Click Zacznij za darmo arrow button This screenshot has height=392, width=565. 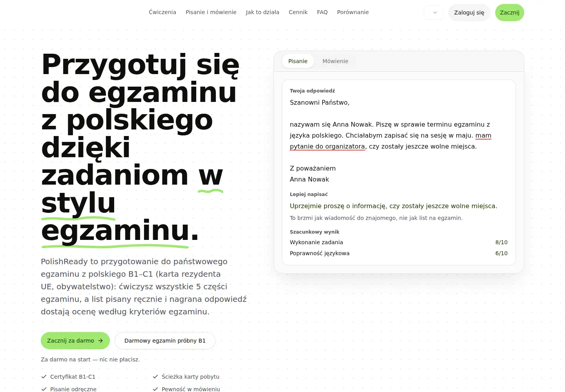click(x=75, y=341)
